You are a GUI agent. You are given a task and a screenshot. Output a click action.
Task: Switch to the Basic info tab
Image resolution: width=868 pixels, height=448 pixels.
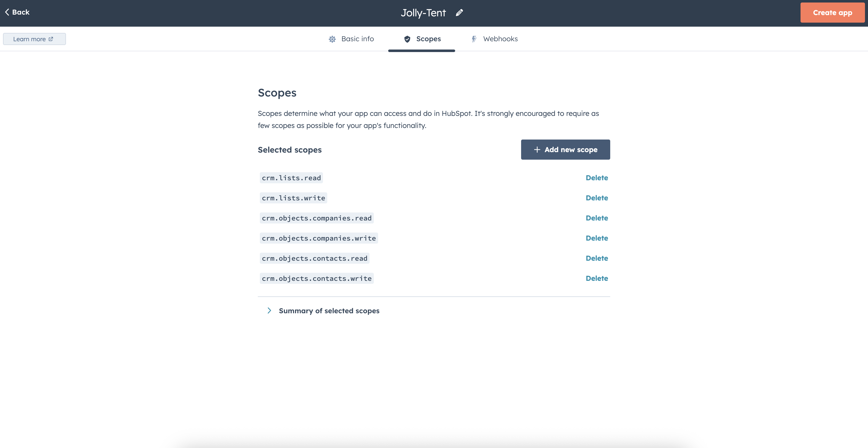click(x=357, y=39)
